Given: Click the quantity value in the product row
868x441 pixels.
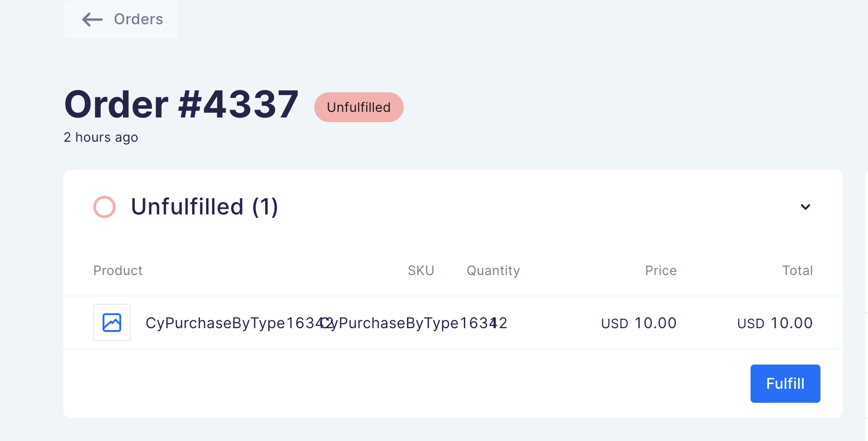Looking at the screenshot, I should click(x=501, y=323).
